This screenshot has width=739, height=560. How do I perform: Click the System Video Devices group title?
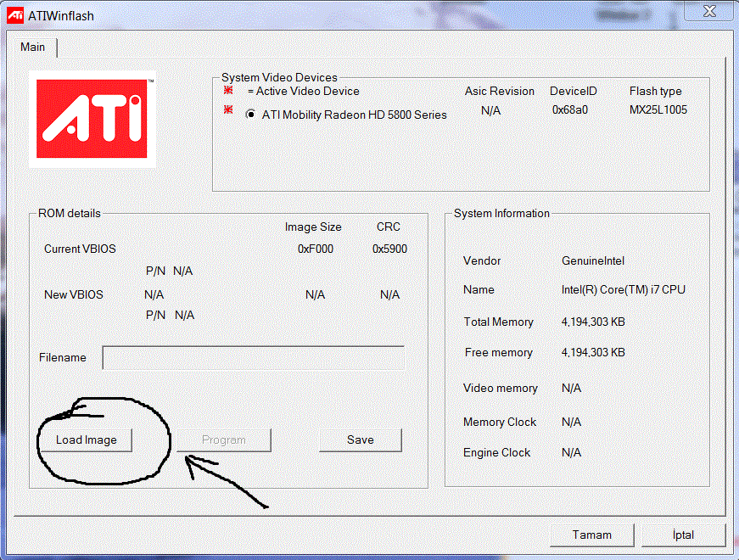[x=279, y=77]
